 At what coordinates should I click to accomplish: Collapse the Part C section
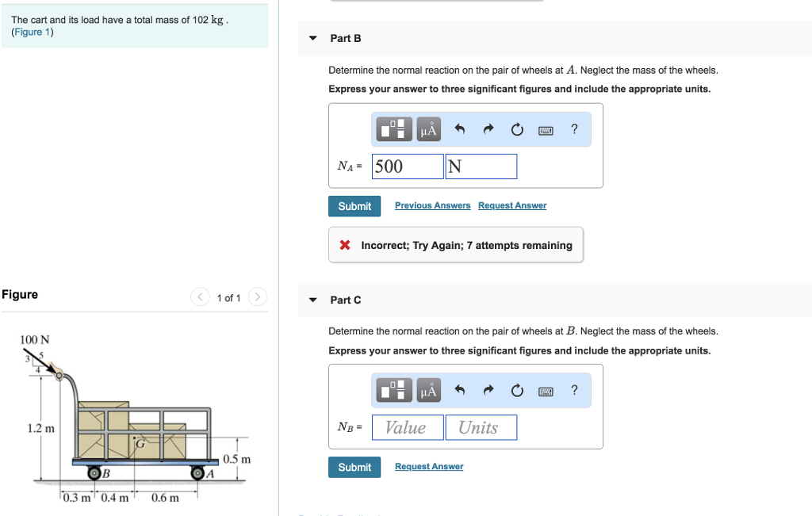pyautogui.click(x=311, y=299)
